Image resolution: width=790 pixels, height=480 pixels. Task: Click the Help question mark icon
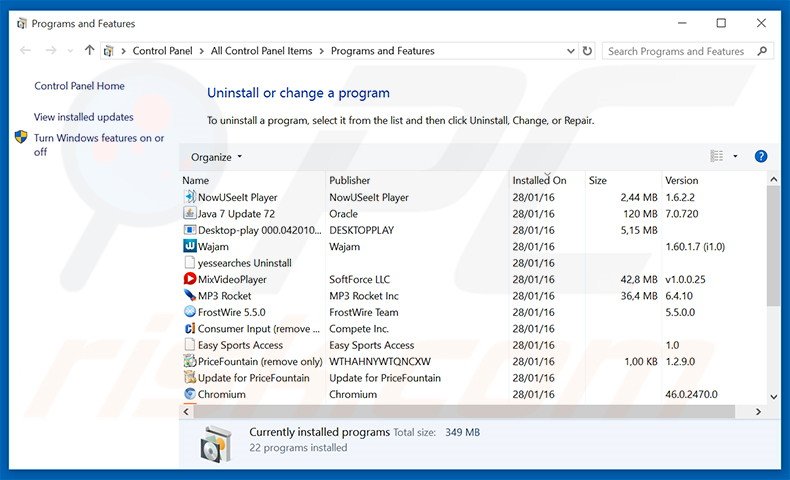(760, 156)
